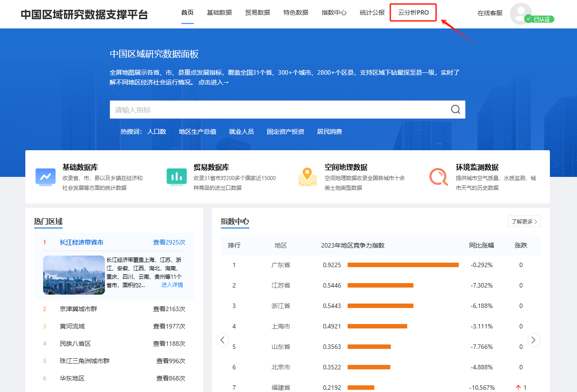Screen dimensions: 577x392
Task: Click the 请输入指标 search field
Action: tap(288, 110)
